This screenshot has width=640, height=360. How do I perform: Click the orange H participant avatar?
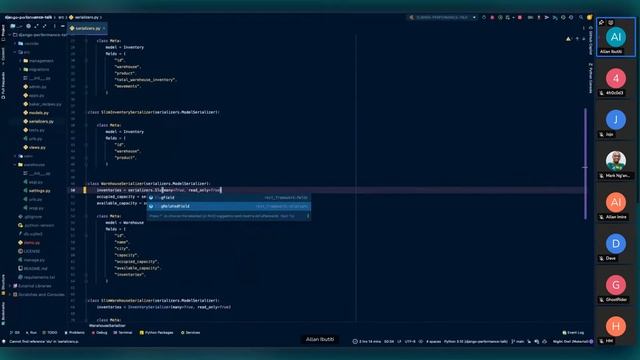coord(616,326)
